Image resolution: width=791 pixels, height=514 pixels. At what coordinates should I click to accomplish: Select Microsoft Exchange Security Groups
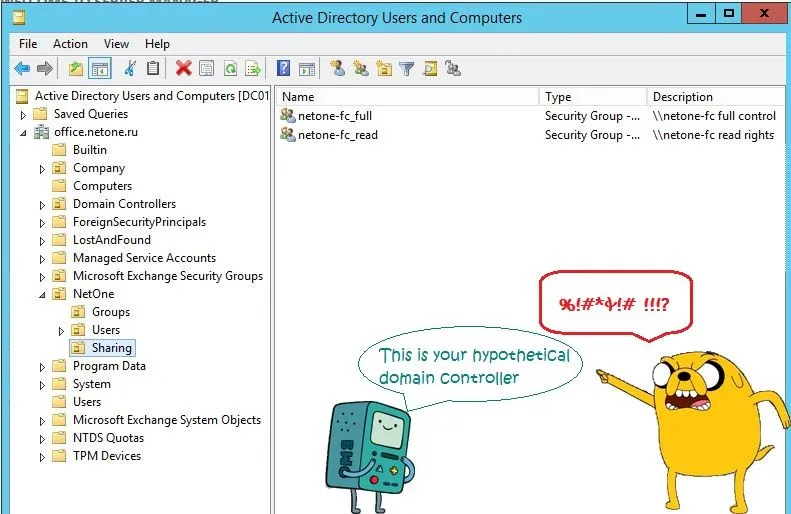click(168, 276)
